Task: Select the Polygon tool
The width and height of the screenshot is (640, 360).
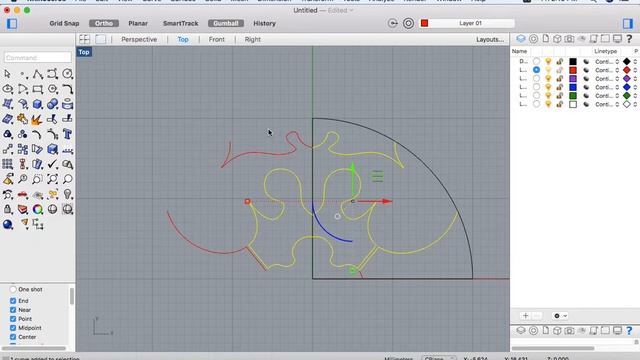Action: tap(53, 89)
